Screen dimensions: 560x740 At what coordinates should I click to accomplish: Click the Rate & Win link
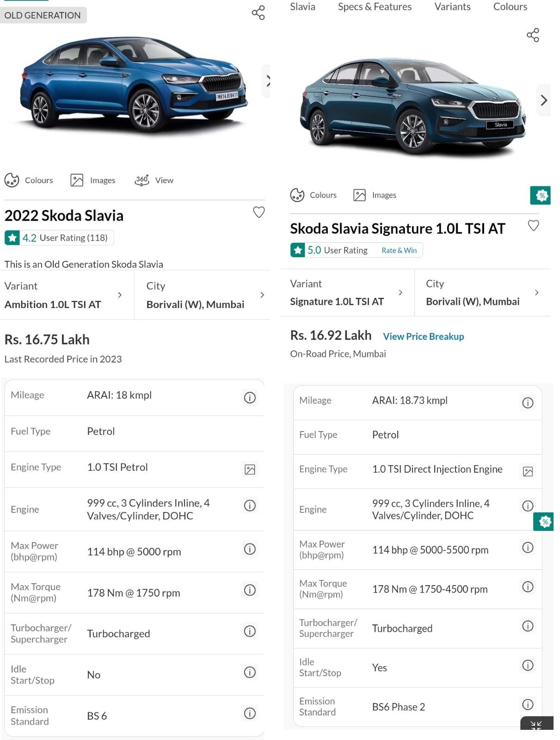coord(399,250)
